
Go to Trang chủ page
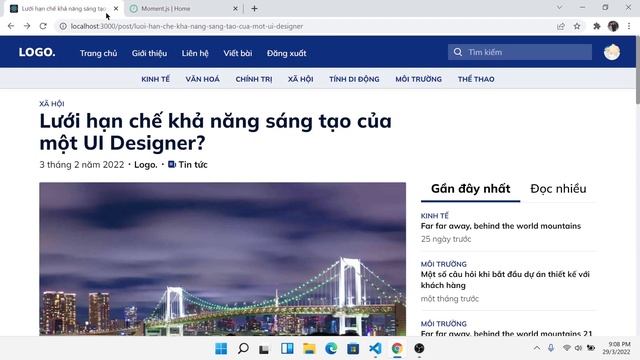[98, 53]
